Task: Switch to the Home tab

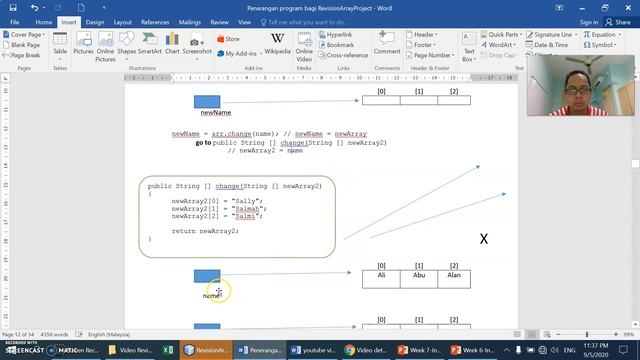Action: [43, 22]
